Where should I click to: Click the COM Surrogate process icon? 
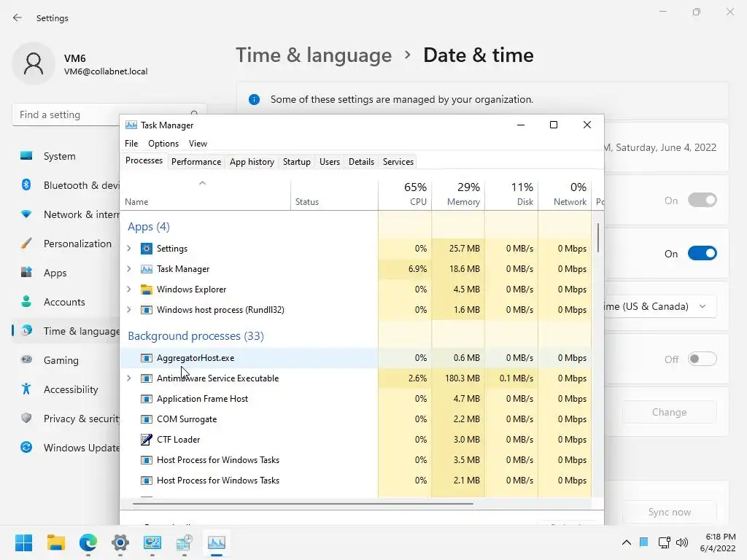(146, 419)
